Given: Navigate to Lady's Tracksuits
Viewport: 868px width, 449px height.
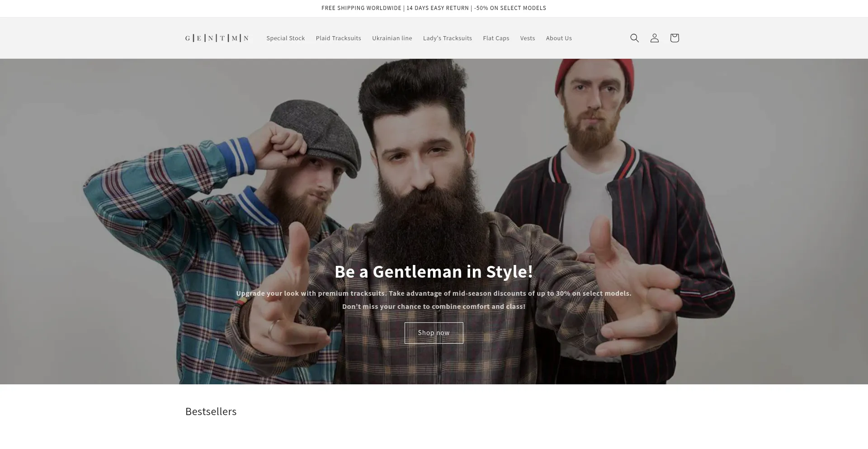Looking at the screenshot, I should (447, 38).
